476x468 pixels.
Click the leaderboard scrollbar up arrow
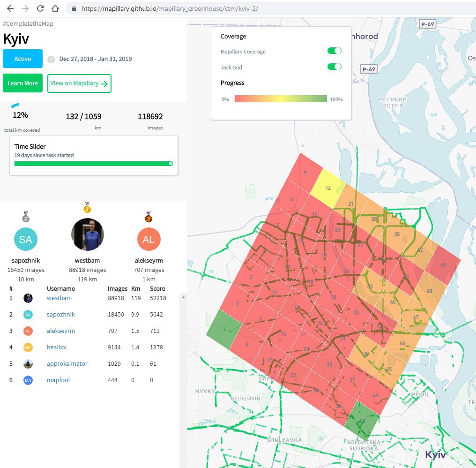pyautogui.click(x=183, y=297)
